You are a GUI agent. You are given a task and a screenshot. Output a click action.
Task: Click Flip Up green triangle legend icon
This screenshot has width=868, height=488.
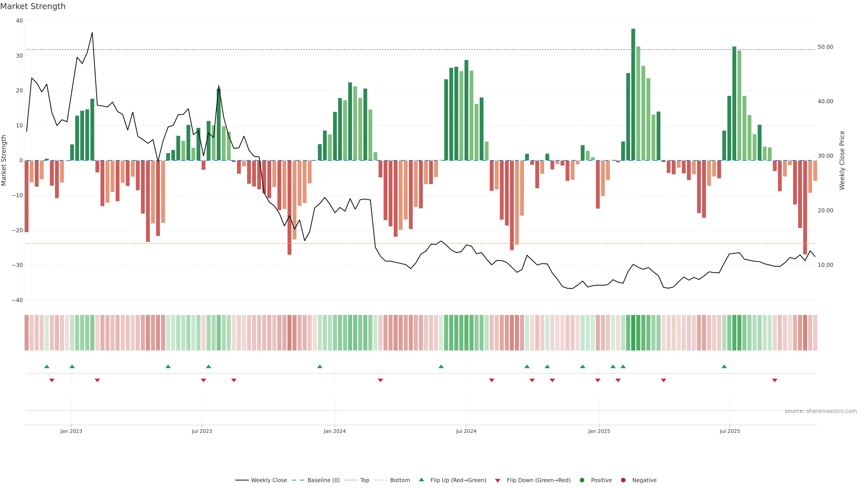421,480
